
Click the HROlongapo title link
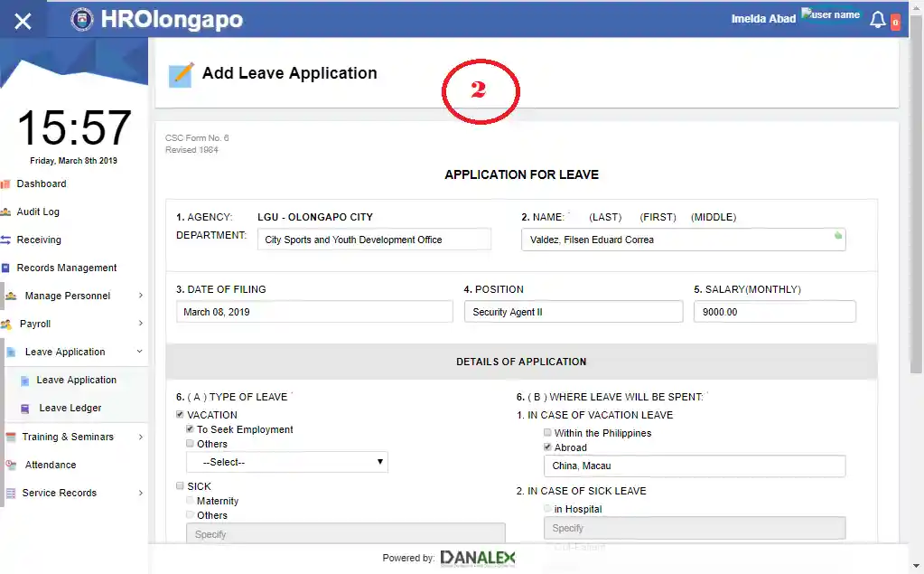point(172,20)
